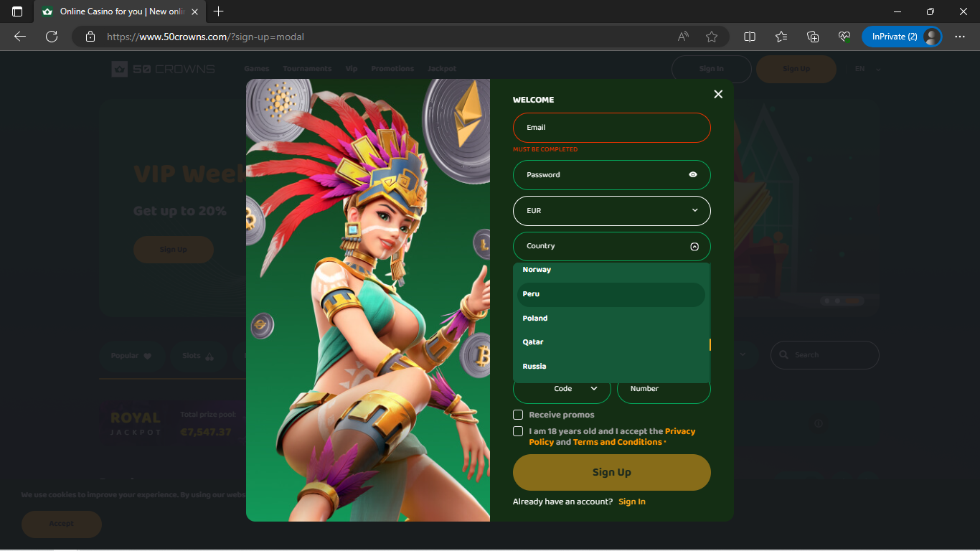Screen dimensions: 980x551
Task: Click the browser refresh icon
Action: (52, 37)
